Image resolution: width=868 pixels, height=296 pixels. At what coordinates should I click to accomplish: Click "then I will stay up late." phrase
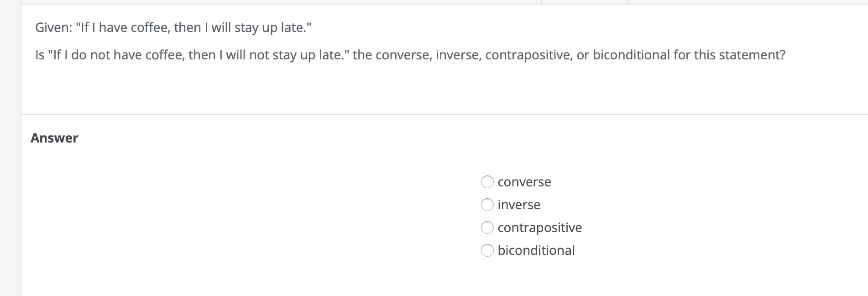click(242, 28)
